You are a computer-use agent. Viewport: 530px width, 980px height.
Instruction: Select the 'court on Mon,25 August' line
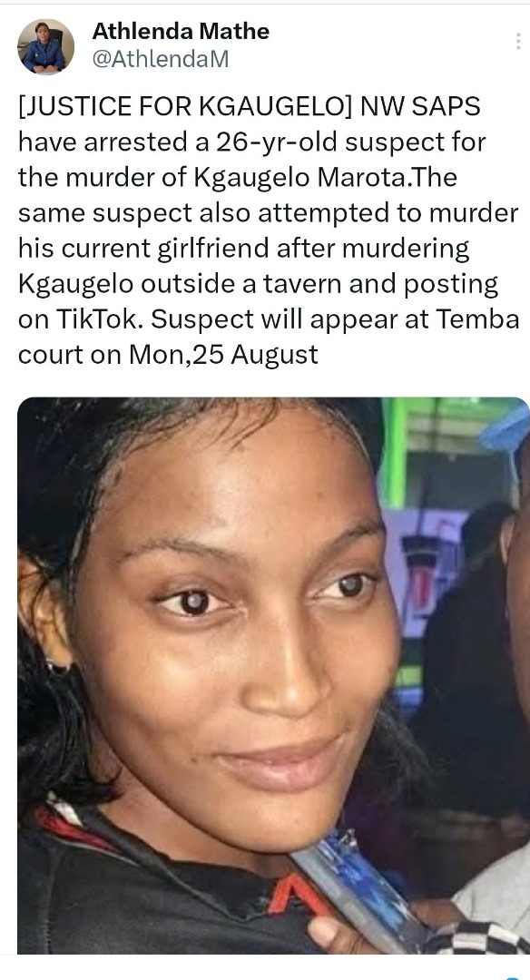click(x=168, y=355)
